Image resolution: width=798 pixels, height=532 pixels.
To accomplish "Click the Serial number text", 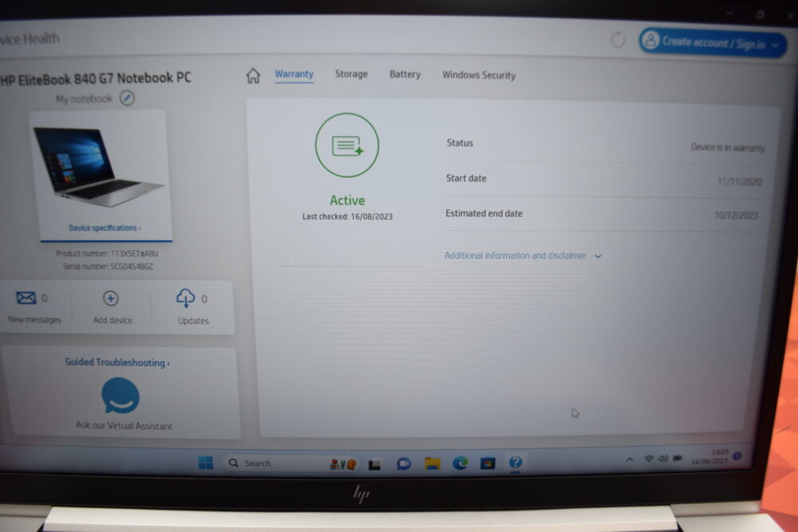I will pyautogui.click(x=108, y=266).
